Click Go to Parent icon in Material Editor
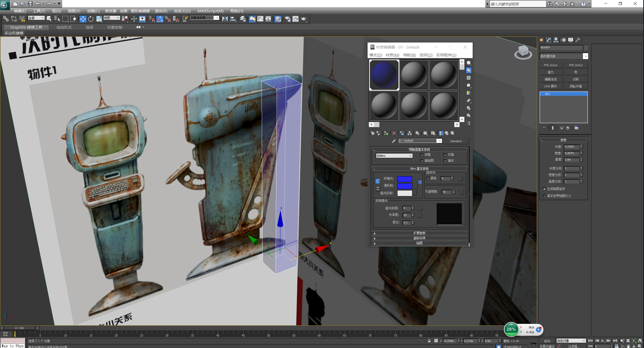Image resolution: width=644 pixels, height=348 pixels. (447, 133)
